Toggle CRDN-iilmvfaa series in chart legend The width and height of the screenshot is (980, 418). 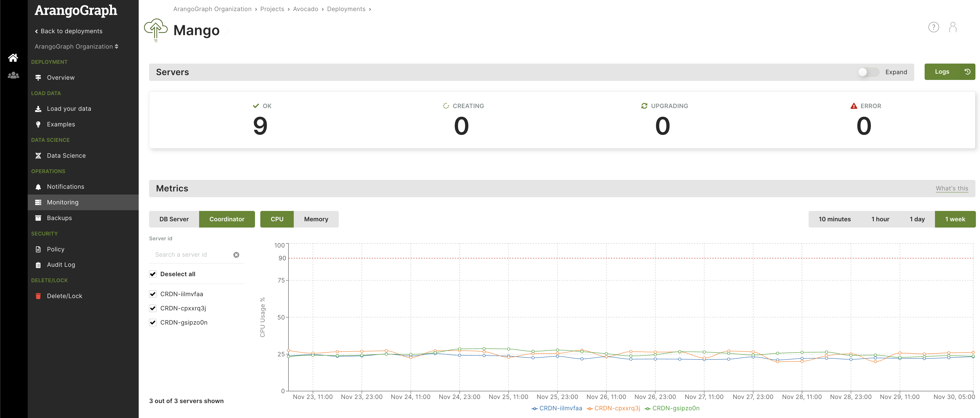click(556, 408)
